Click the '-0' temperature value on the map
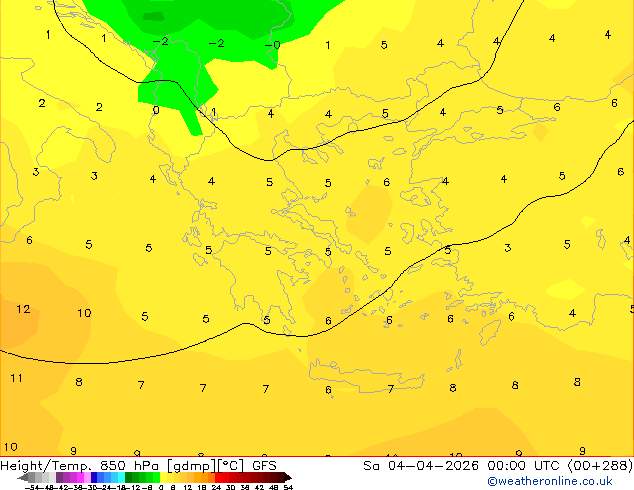 click(273, 44)
